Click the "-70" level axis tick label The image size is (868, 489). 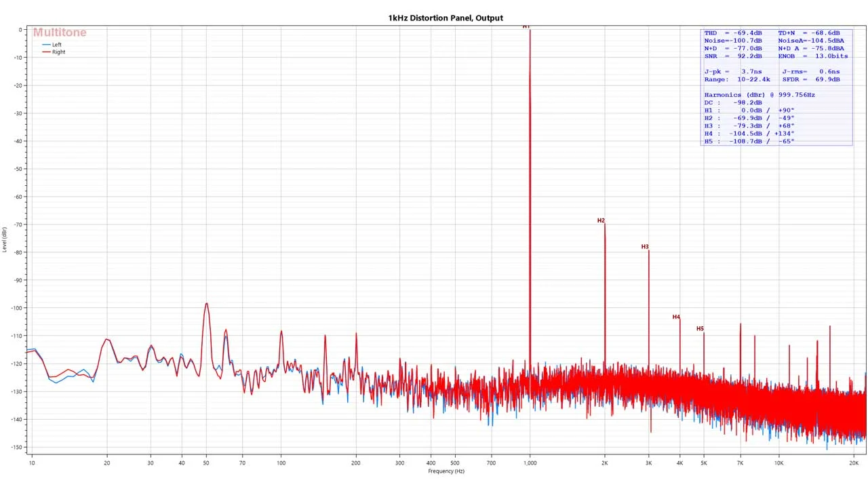click(18, 224)
